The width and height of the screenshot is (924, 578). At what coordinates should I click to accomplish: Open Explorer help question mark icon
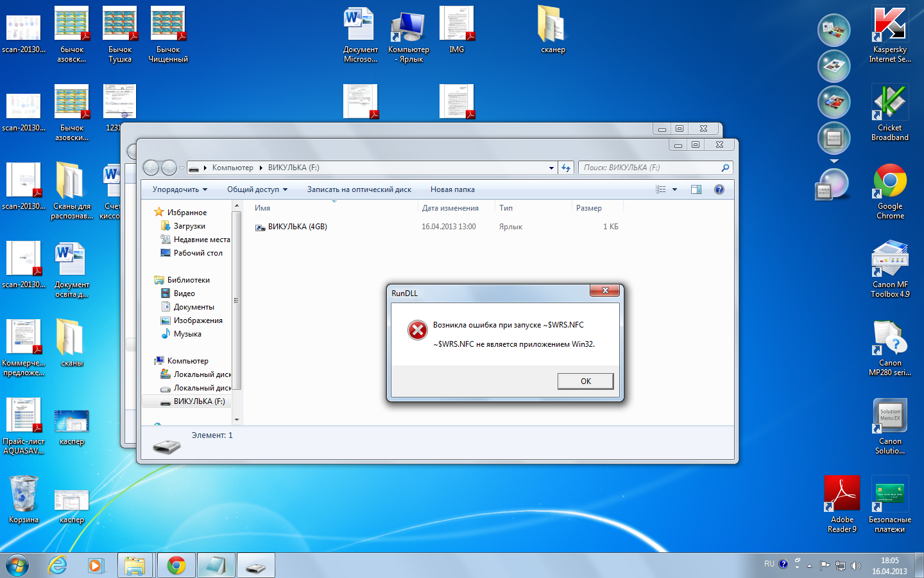click(719, 189)
